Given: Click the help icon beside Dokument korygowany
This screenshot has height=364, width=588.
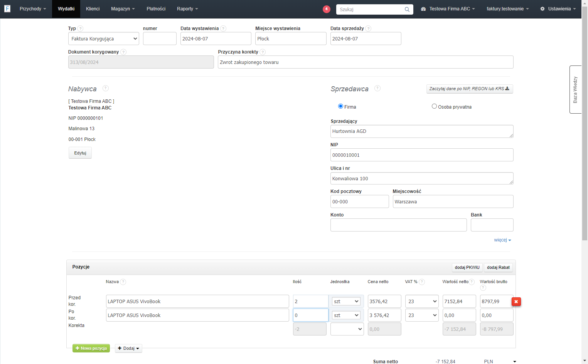Looking at the screenshot, I should tap(123, 52).
